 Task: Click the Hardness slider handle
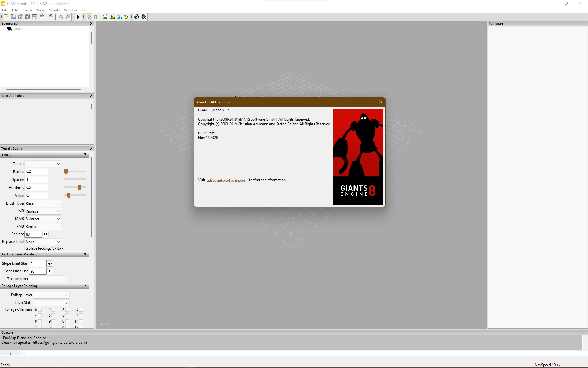click(x=80, y=187)
